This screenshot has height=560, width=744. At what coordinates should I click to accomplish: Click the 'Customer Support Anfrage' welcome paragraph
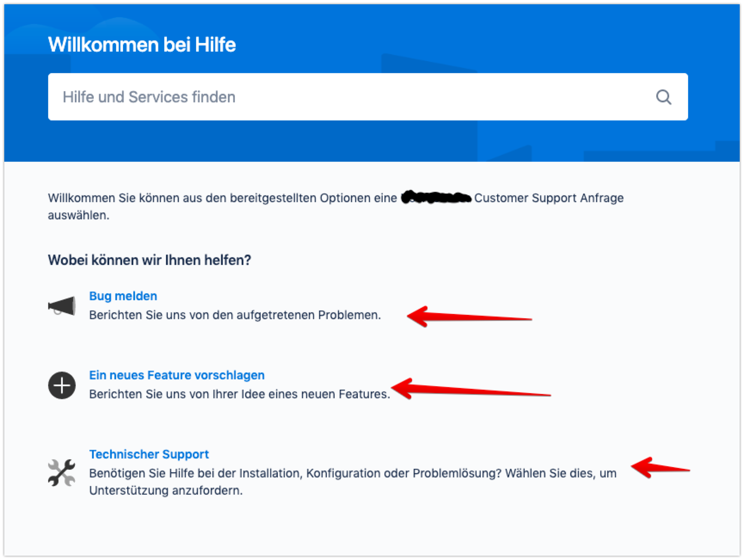click(x=335, y=206)
